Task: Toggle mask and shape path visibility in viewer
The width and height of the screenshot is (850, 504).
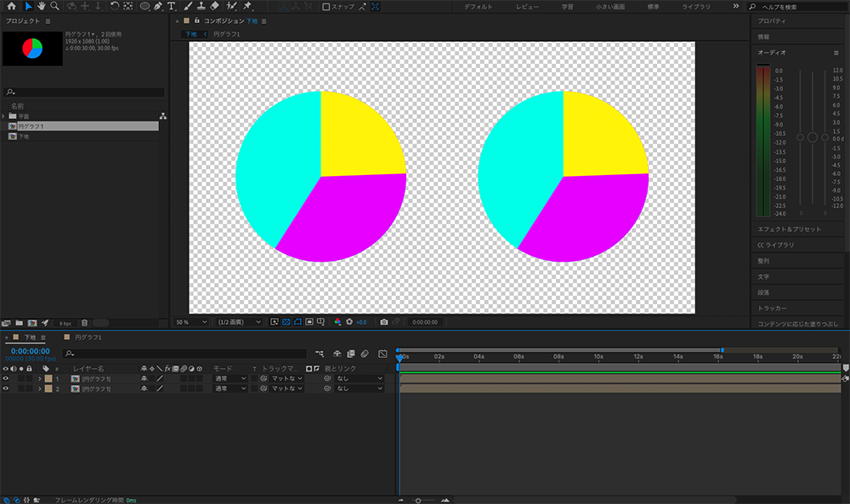Action: point(297,322)
